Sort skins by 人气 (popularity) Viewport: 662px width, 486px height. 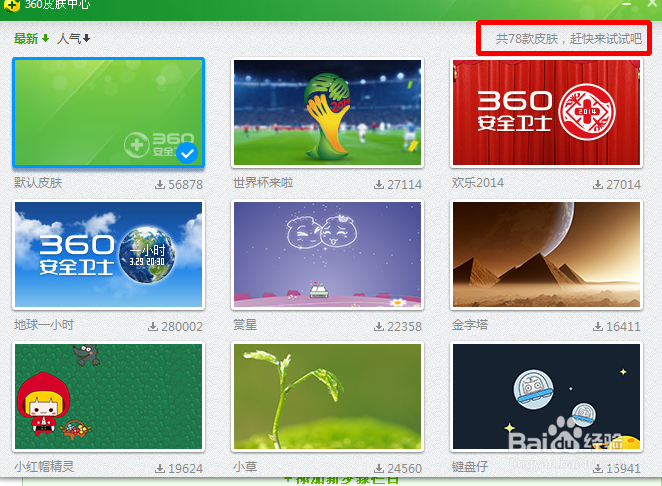73,39
